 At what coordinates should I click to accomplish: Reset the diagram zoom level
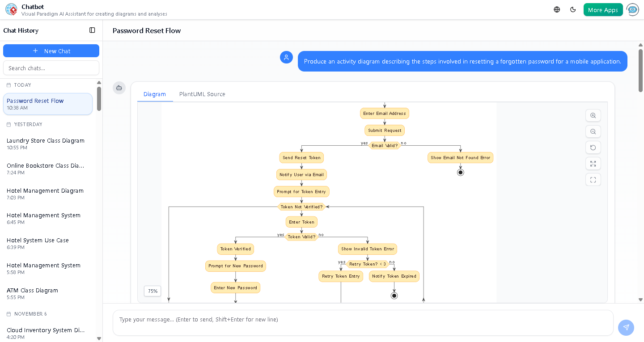pyautogui.click(x=593, y=148)
